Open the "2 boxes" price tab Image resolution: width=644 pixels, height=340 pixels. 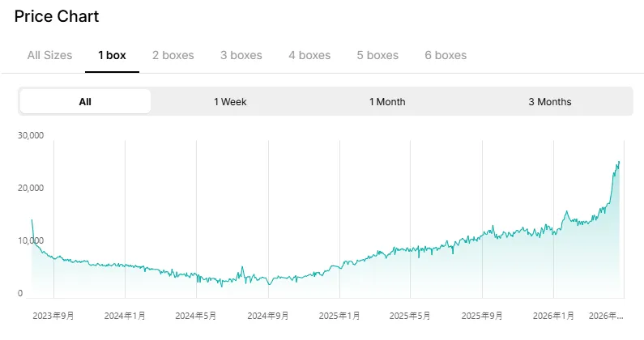click(173, 55)
